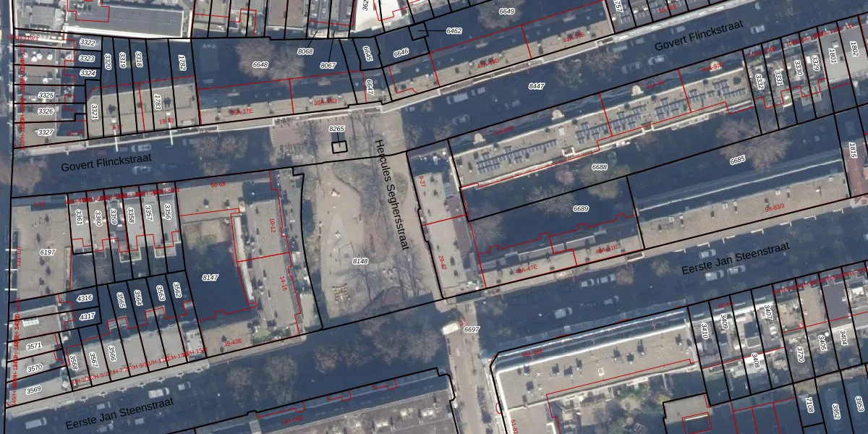
Task: Select parcel 1783 on the map
Action: tap(158, 101)
